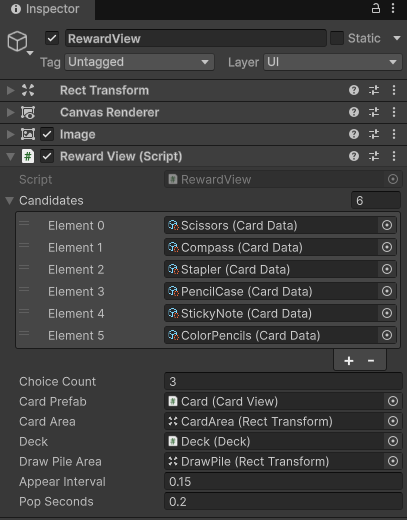Grab the Element 3 reorder handle
Screen dimensions: 407x520
pyautogui.click(x=24, y=290)
